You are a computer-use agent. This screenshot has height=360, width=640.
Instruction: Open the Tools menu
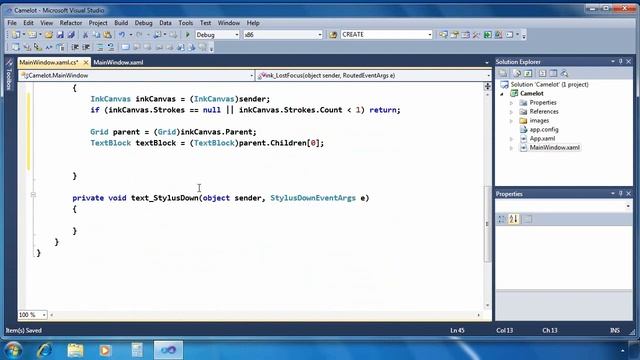tap(185, 23)
